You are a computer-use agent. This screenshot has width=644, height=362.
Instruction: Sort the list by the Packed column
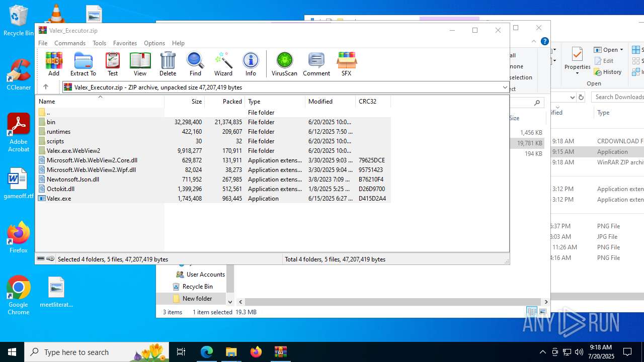click(224, 101)
